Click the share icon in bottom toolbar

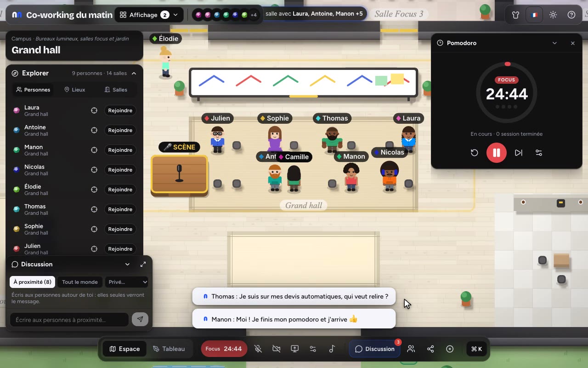[x=430, y=349]
